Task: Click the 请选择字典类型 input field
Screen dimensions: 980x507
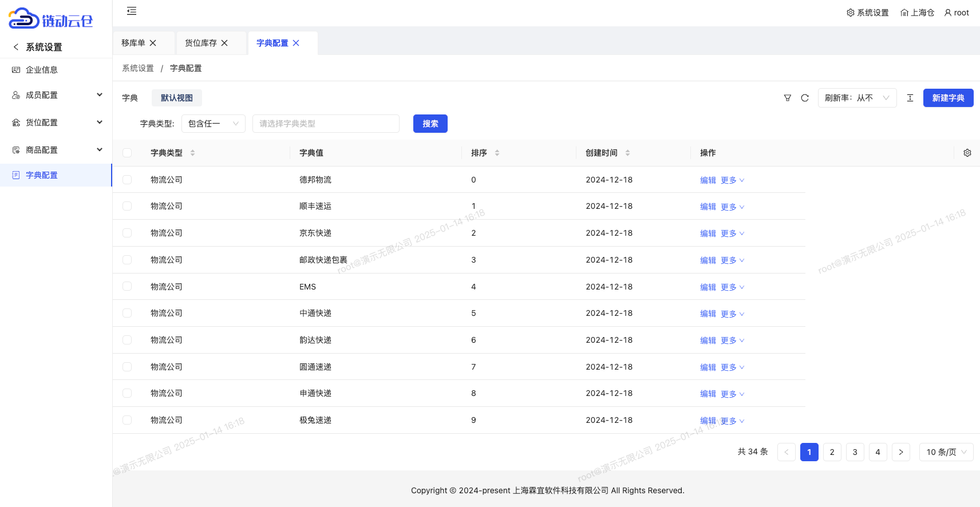Action: [326, 124]
